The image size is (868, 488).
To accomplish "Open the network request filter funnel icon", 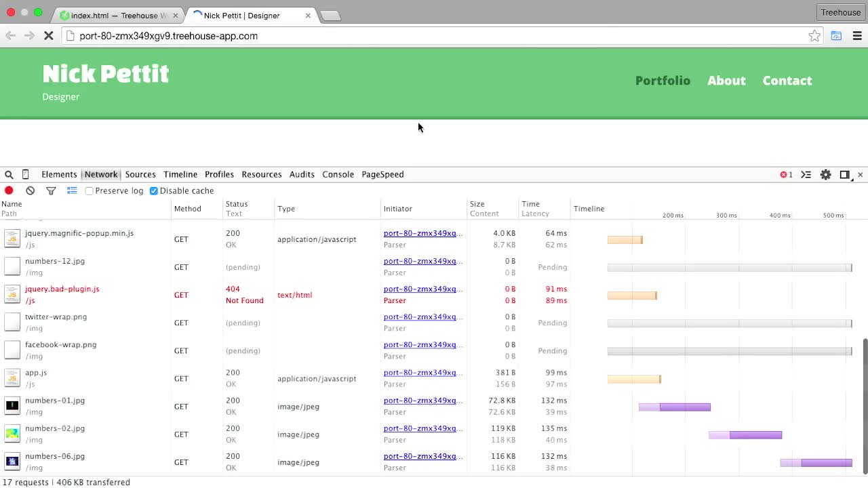I will (51, 190).
